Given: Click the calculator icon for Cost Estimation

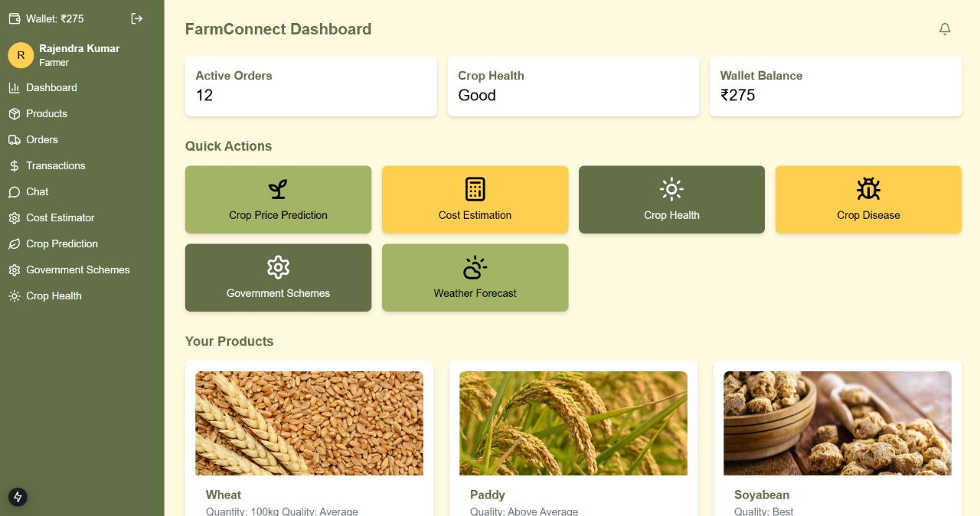Looking at the screenshot, I should point(475,189).
